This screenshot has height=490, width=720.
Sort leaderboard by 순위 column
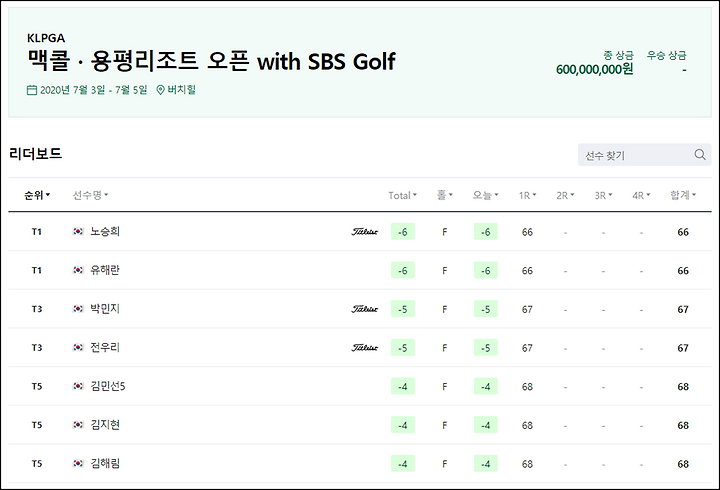click(37, 195)
